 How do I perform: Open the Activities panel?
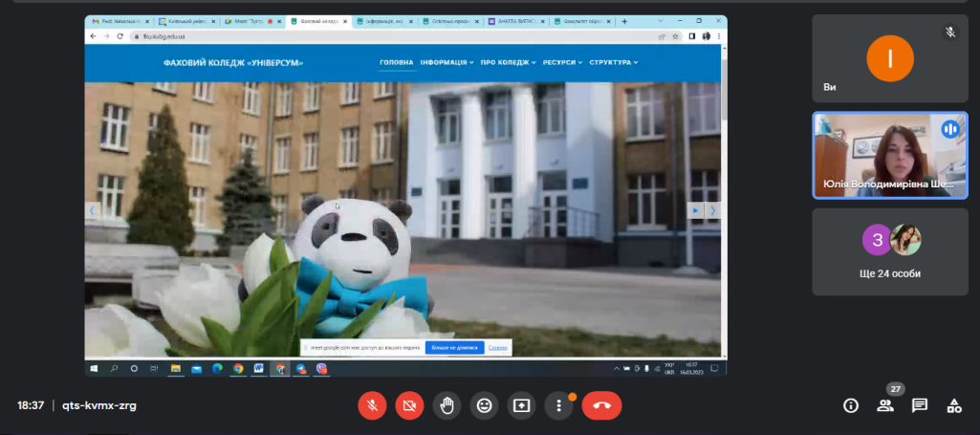pyautogui.click(x=953, y=405)
